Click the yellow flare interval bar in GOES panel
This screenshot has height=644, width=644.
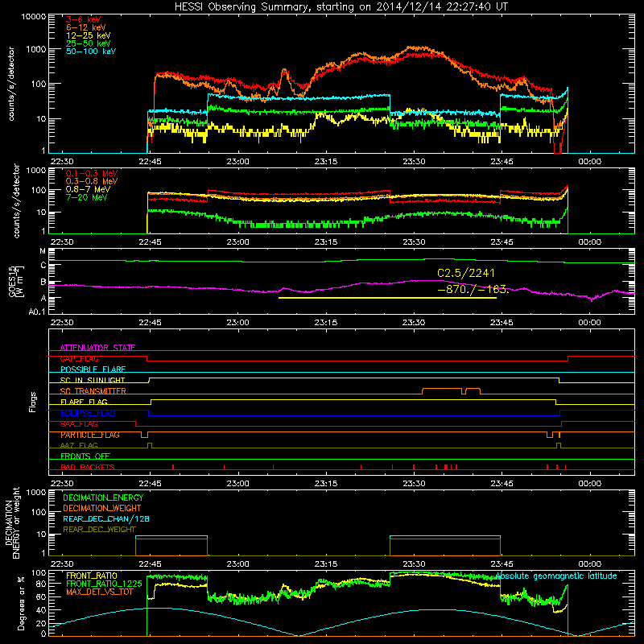387,298
